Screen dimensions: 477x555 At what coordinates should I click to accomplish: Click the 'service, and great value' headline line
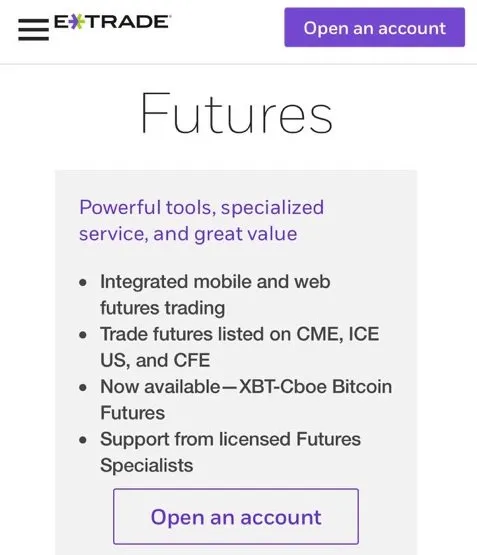188,234
